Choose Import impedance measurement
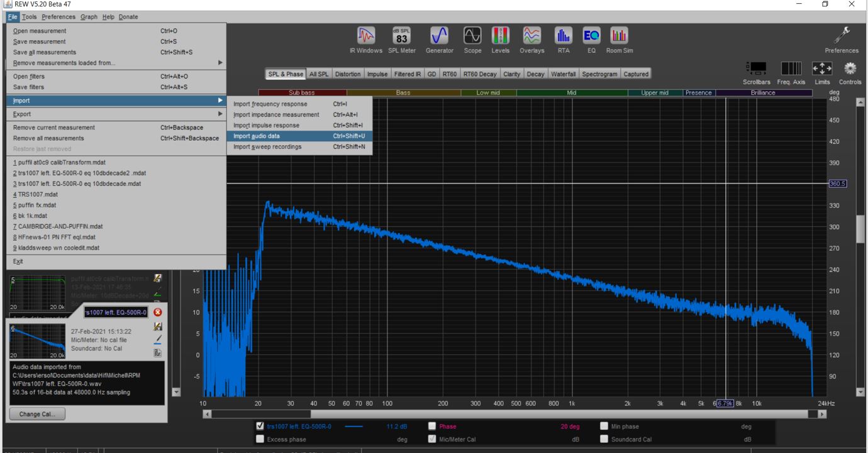 coord(299,114)
